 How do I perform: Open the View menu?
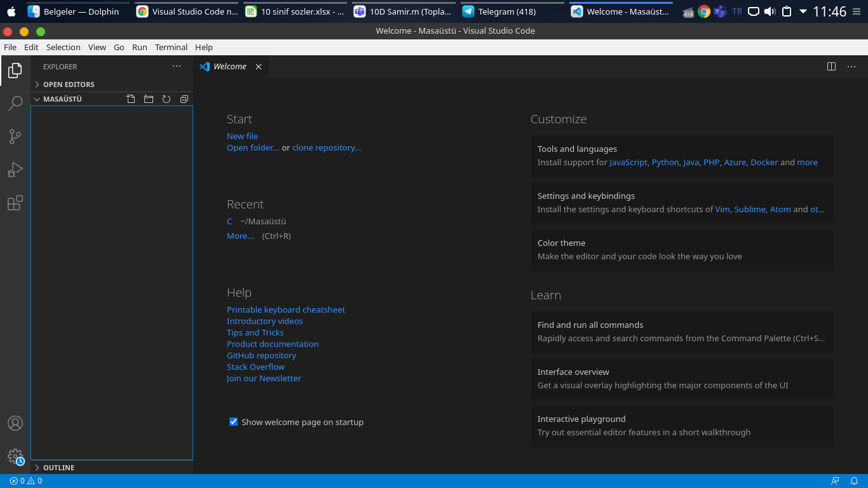(97, 47)
